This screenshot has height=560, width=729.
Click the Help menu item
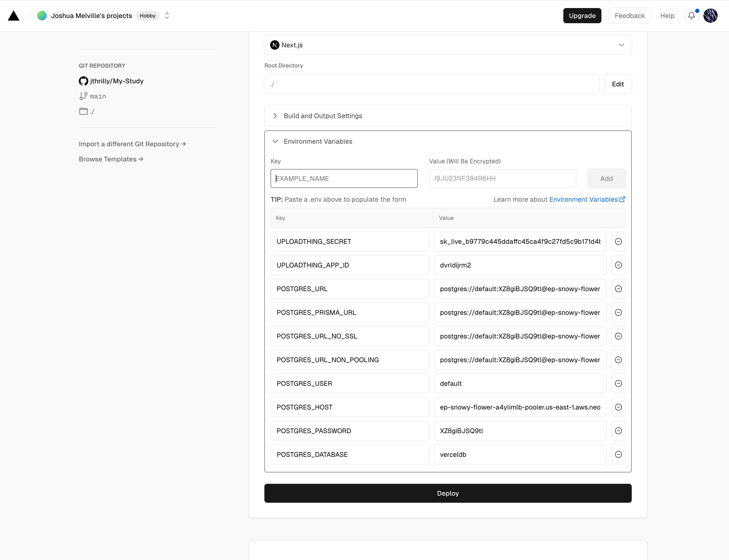(667, 16)
